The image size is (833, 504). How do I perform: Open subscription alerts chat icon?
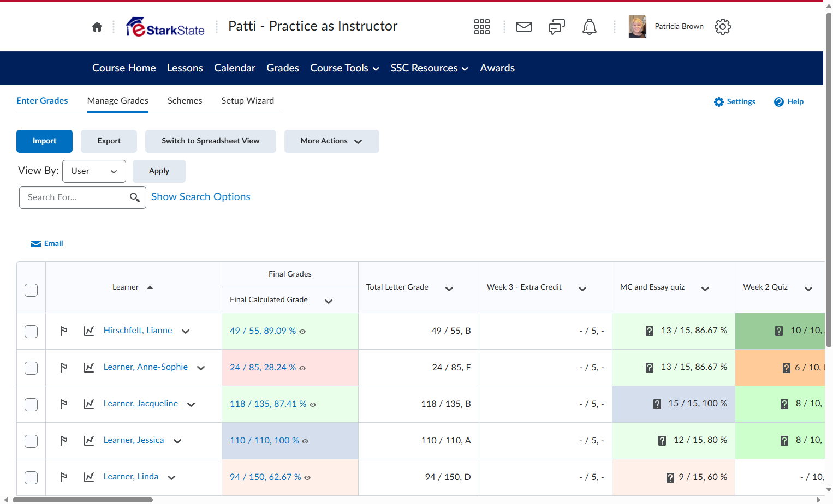(557, 27)
